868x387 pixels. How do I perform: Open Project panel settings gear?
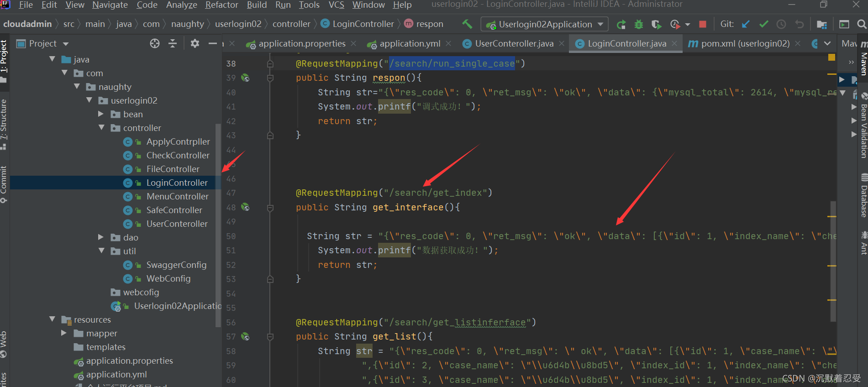tap(195, 43)
